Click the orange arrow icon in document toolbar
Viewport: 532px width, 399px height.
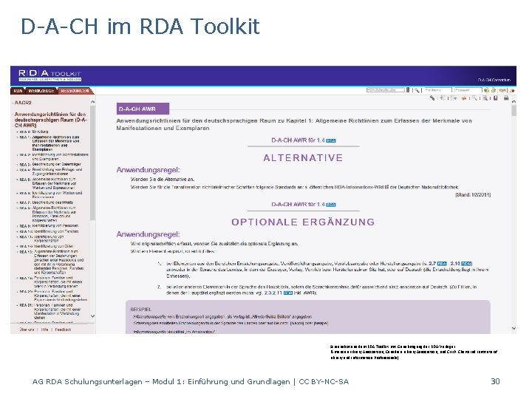464,98
